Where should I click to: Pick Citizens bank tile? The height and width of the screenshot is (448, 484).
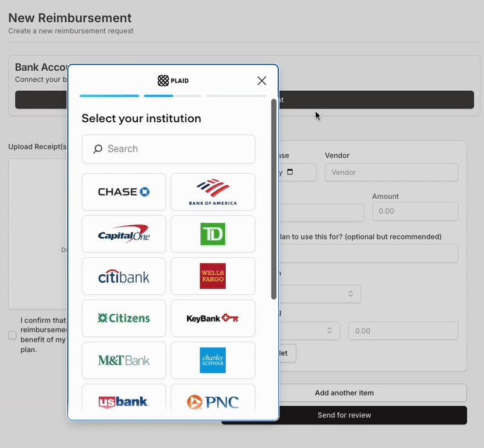[x=123, y=318]
